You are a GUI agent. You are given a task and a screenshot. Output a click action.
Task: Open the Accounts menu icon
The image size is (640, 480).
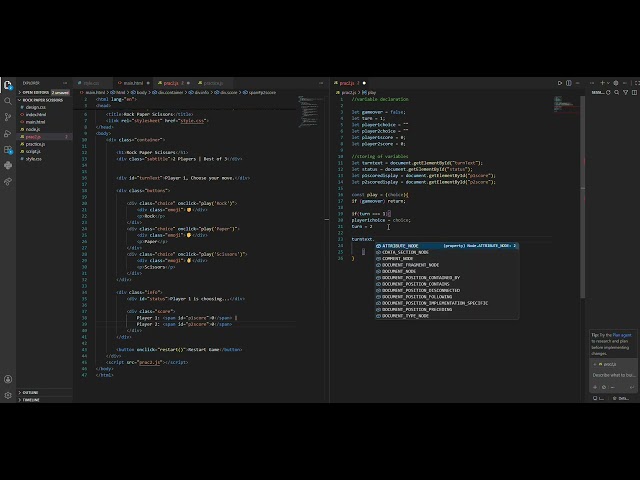coord(8,379)
